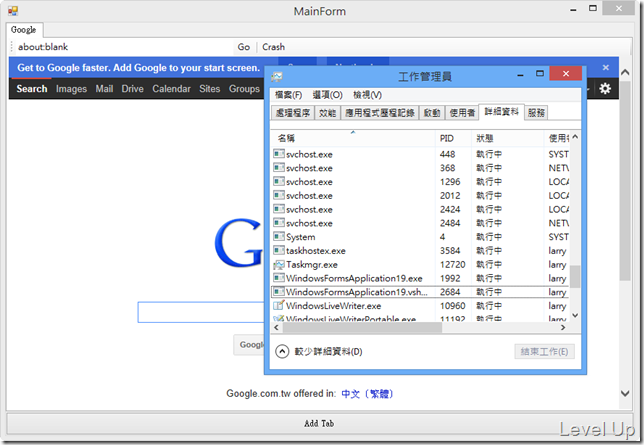The height and width of the screenshot is (445, 644).
Task: Minimize the 工作管理員 window
Action: 520,74
